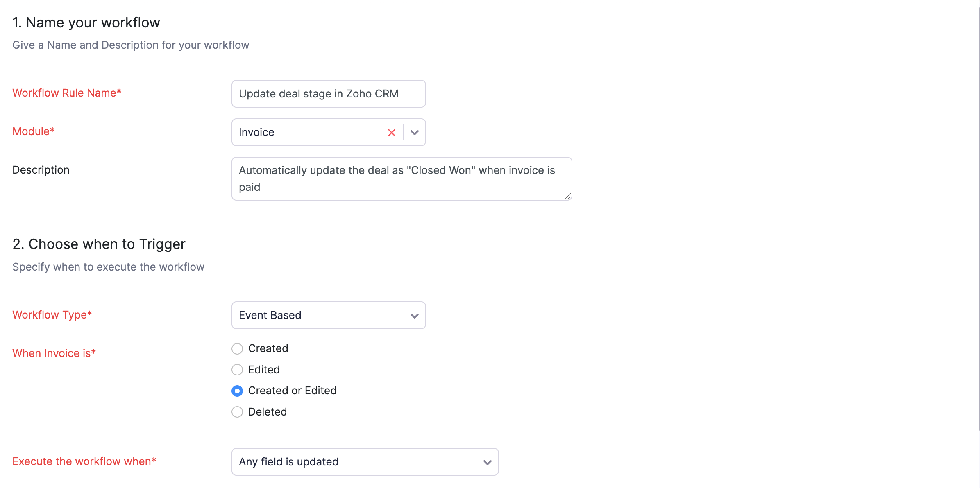Clear the Invoice module selection
The height and width of the screenshot is (488, 980).
click(391, 133)
